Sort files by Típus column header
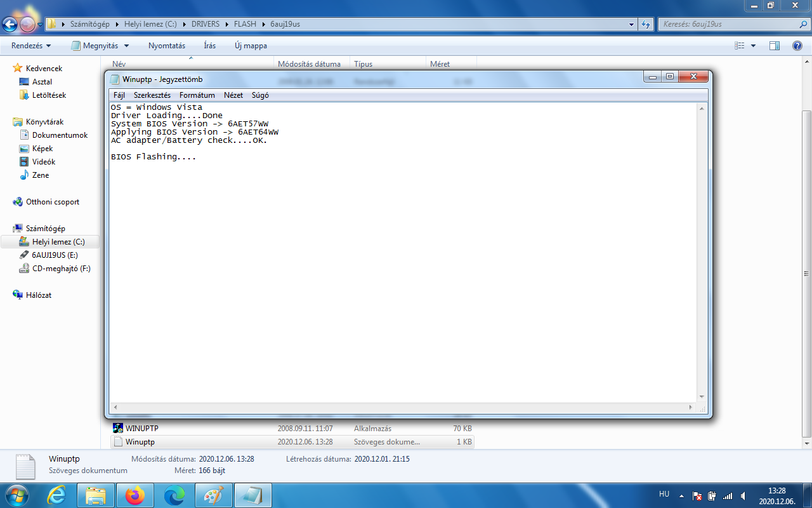 [388, 63]
